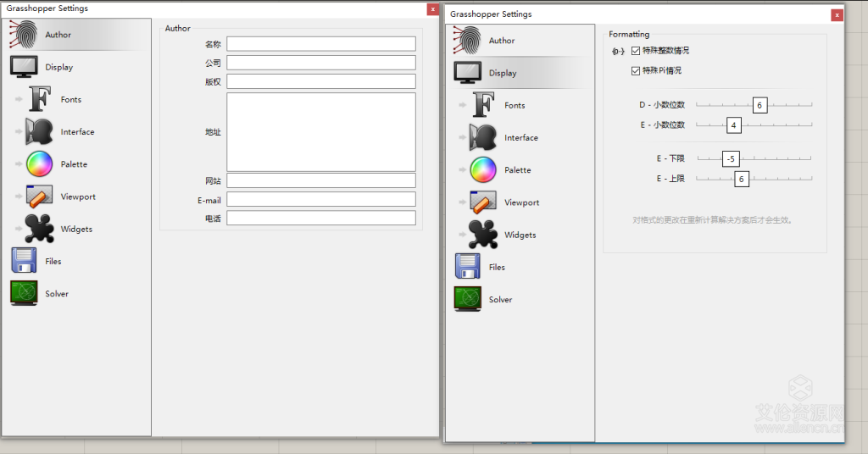
Task: Click the Fonts F icon in left window
Action: pos(40,99)
